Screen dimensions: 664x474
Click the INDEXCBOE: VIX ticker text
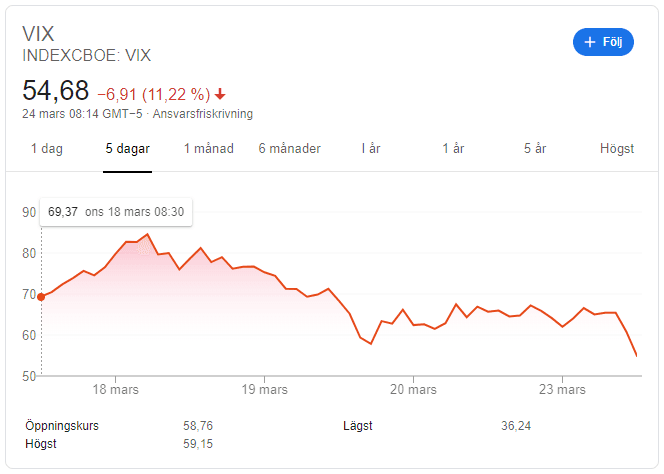click(x=86, y=56)
